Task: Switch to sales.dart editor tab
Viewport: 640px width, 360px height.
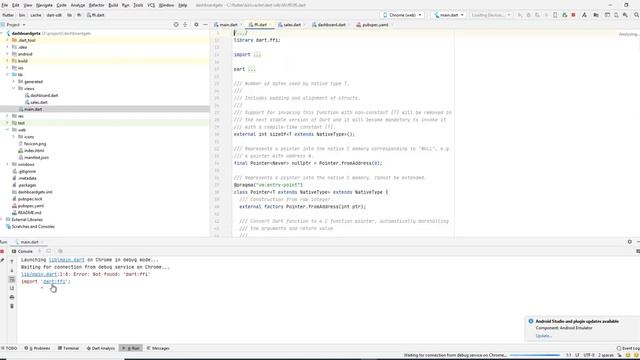Action: [x=290, y=25]
